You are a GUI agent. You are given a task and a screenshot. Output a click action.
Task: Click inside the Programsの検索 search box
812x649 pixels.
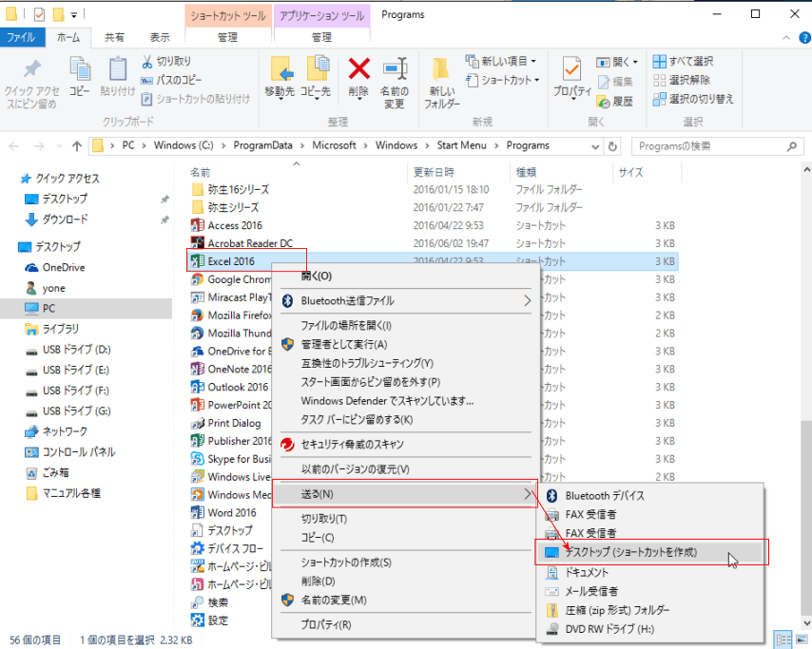pyautogui.click(x=713, y=145)
